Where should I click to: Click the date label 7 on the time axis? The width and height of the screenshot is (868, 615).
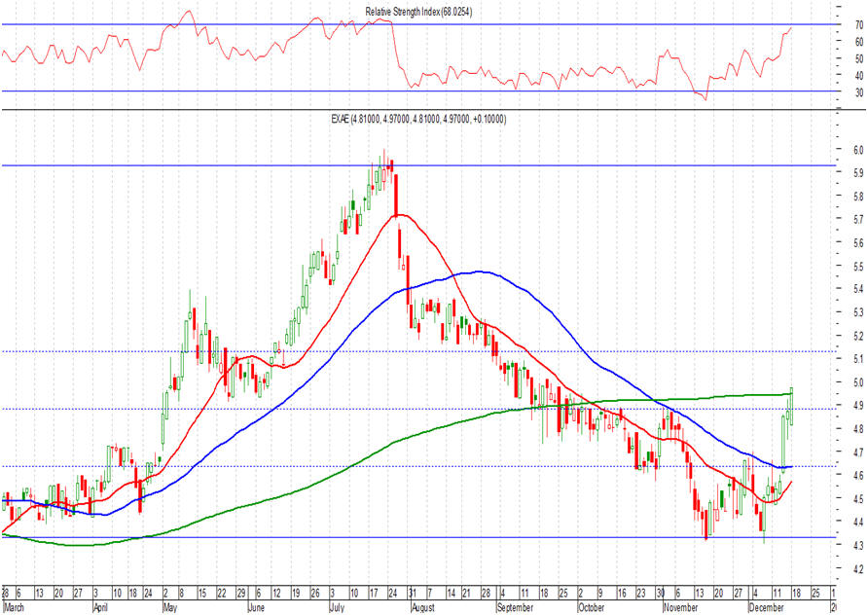430,594
